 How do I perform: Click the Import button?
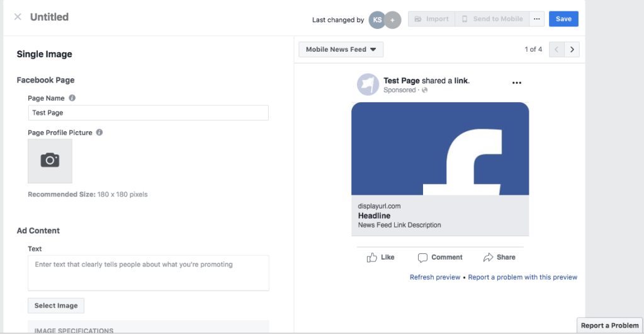pos(431,19)
